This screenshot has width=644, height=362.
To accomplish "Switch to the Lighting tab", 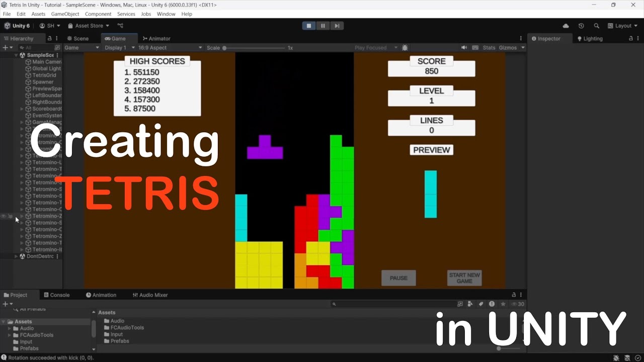I will [590, 38].
